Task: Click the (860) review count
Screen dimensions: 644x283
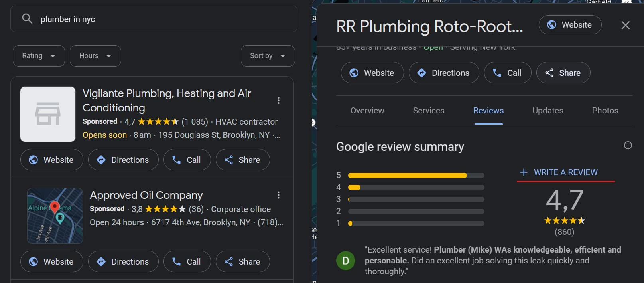Action: [564, 232]
